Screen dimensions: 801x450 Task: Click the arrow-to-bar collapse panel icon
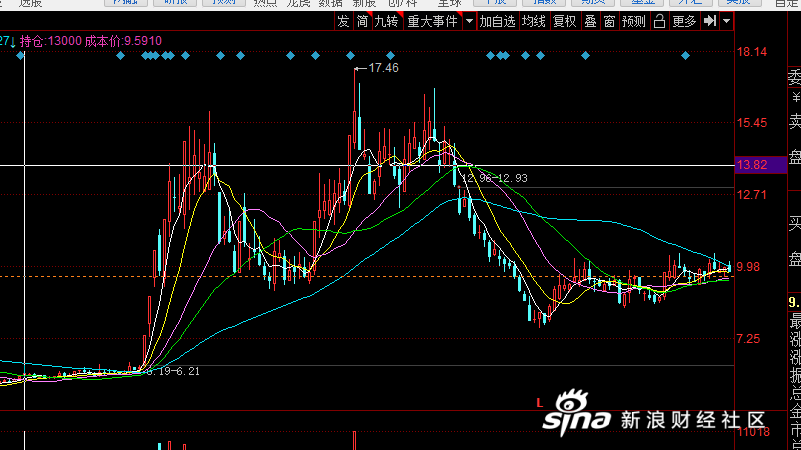(710, 21)
